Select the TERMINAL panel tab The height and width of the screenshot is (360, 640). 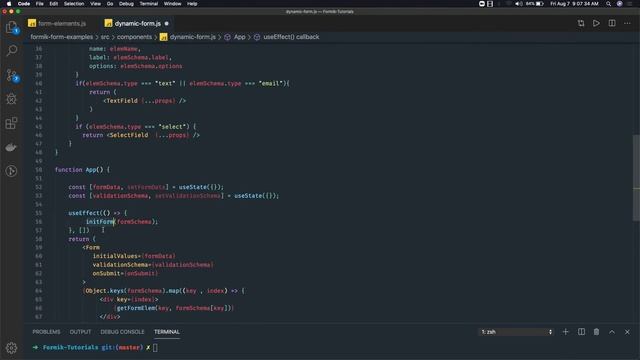tap(167, 332)
